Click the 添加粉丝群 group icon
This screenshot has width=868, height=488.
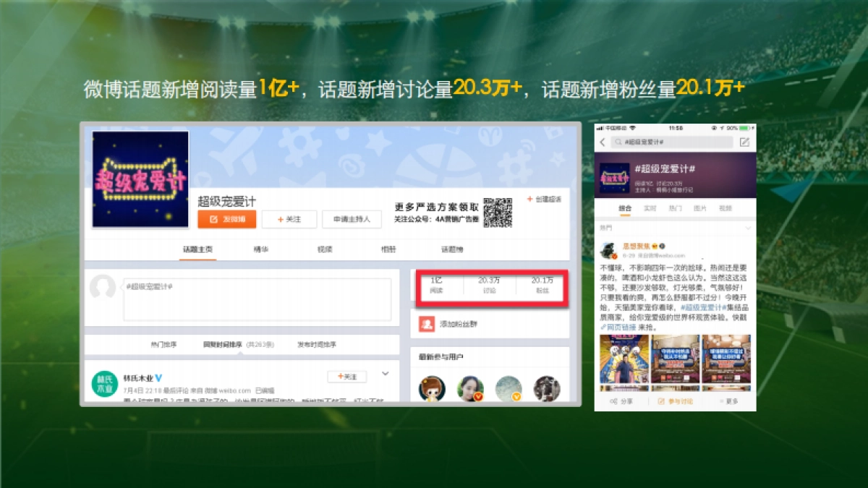[427, 325]
